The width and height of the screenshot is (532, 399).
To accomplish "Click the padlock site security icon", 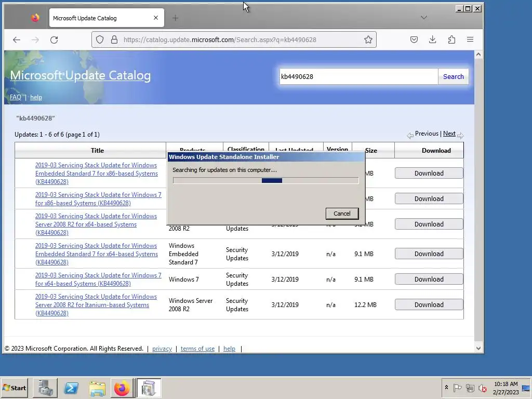I will tap(114, 39).
